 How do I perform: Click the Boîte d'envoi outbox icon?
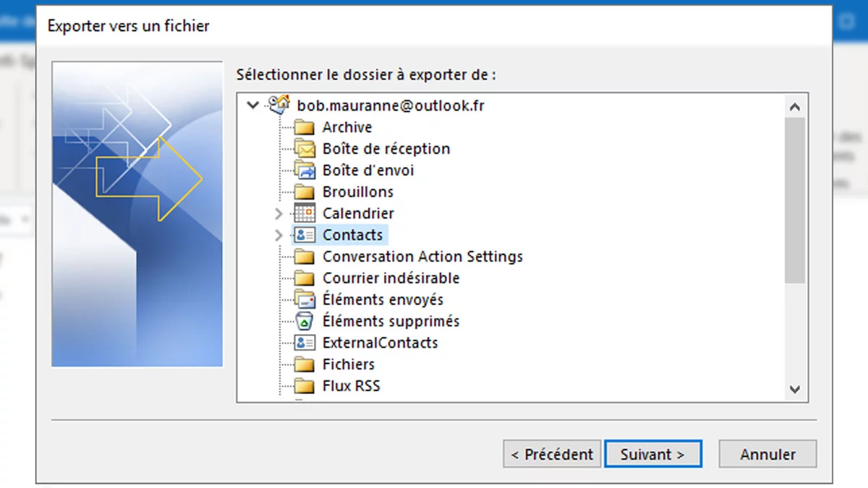coord(305,171)
